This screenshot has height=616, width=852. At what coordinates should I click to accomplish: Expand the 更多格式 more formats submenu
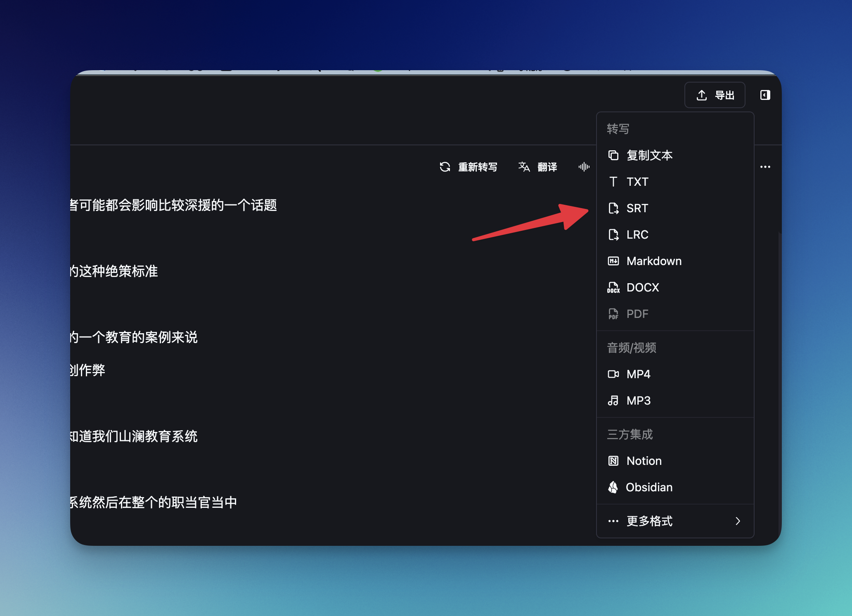675,521
